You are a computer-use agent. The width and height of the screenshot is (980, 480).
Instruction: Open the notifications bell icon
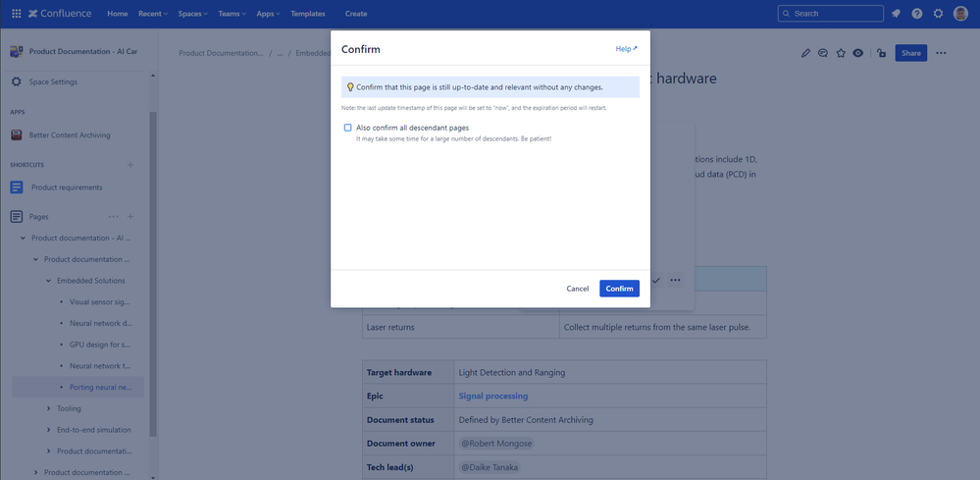click(896, 13)
